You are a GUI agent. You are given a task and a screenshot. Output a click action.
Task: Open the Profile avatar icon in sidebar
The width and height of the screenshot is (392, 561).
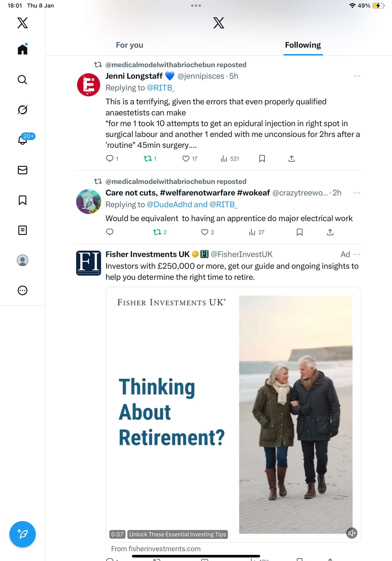click(x=23, y=260)
